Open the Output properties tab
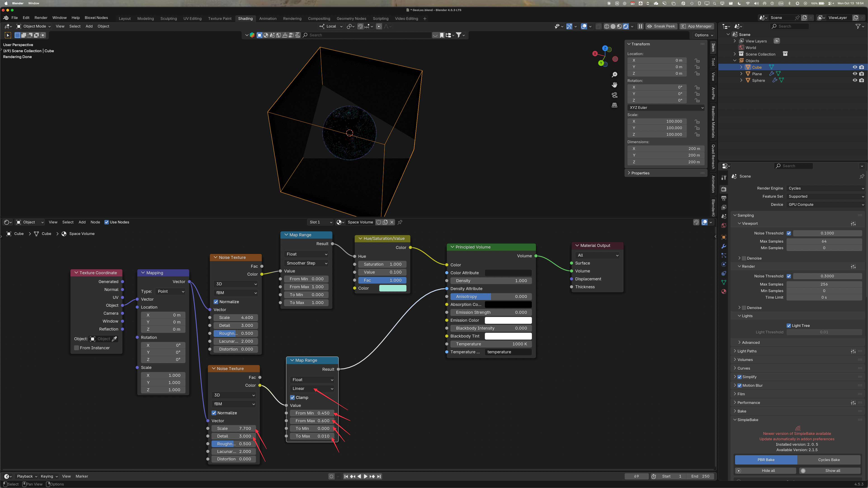Image resolution: width=868 pixels, height=488 pixels. [724, 198]
